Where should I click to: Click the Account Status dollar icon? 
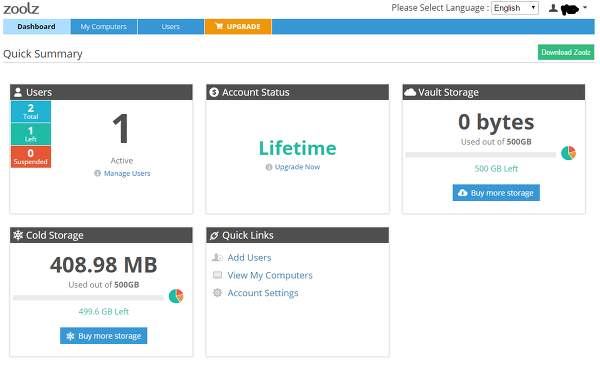pos(214,92)
